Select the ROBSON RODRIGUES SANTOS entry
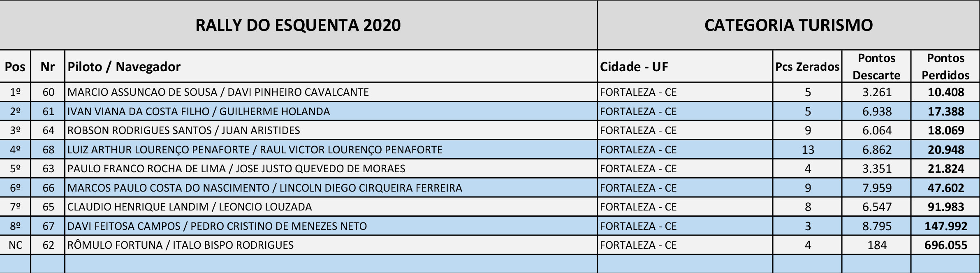The image size is (980, 273). 183,130
